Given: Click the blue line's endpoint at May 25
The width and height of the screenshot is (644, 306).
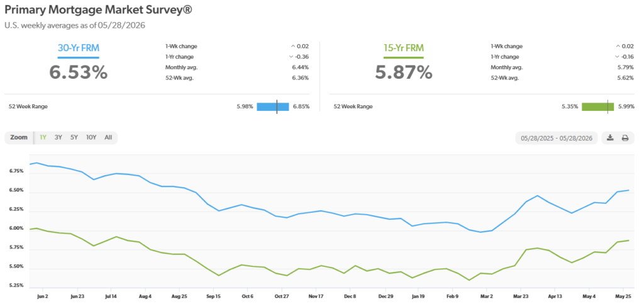Looking at the screenshot, I should click(x=629, y=190).
